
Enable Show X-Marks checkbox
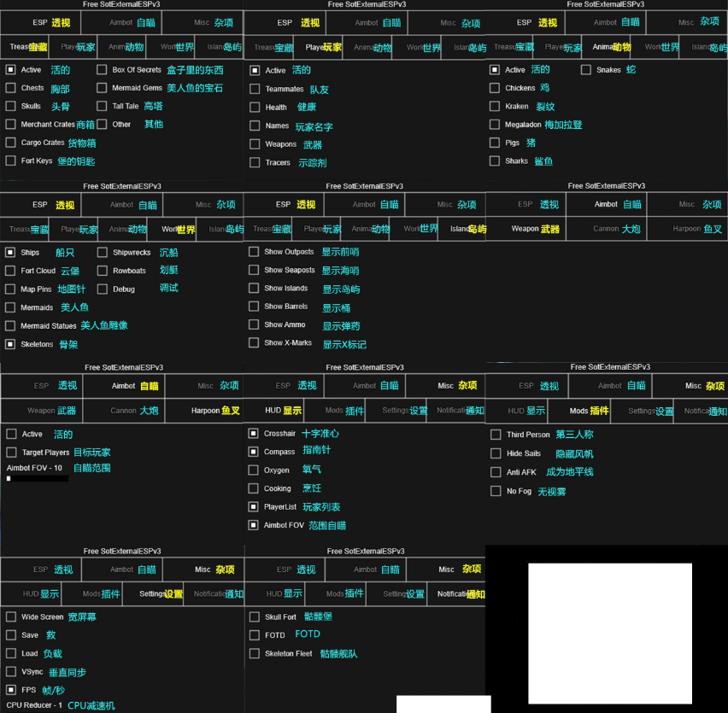254,343
